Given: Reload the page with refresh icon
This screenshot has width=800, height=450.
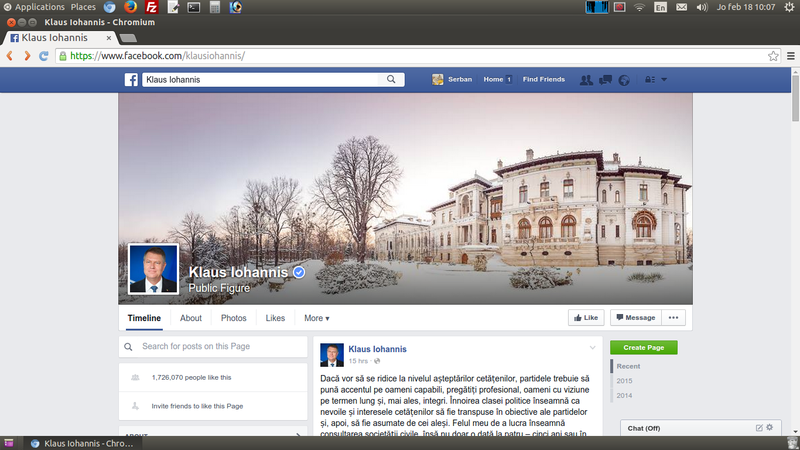Looking at the screenshot, I should [44, 56].
